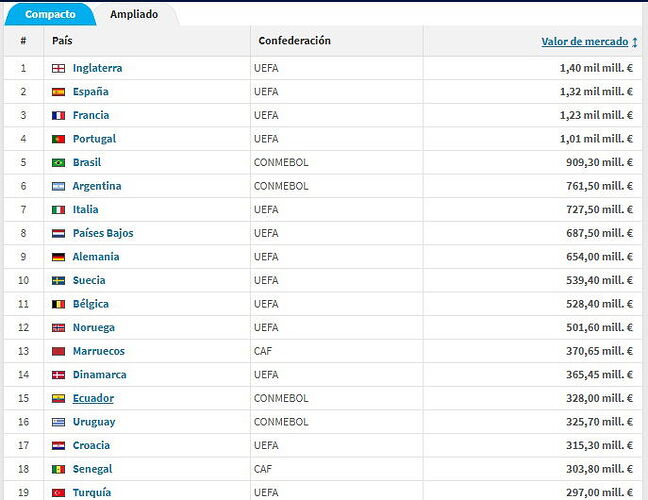This screenshot has width=648, height=500.
Task: Click the Senegal flag icon
Action: point(58,469)
